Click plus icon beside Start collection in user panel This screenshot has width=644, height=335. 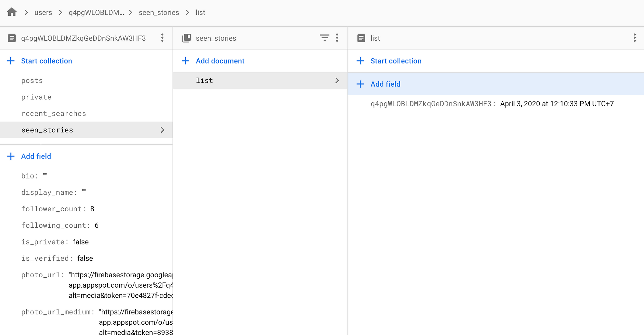pos(11,61)
